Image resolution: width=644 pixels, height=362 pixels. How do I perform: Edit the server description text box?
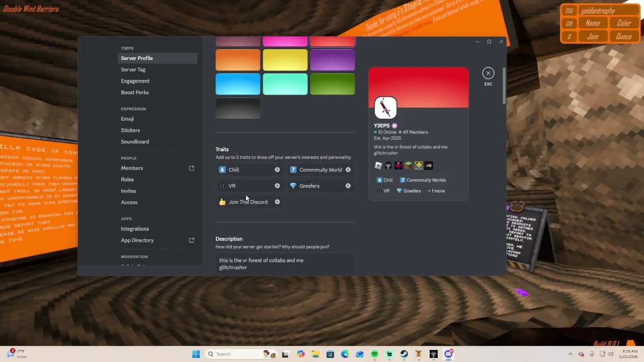click(285, 264)
